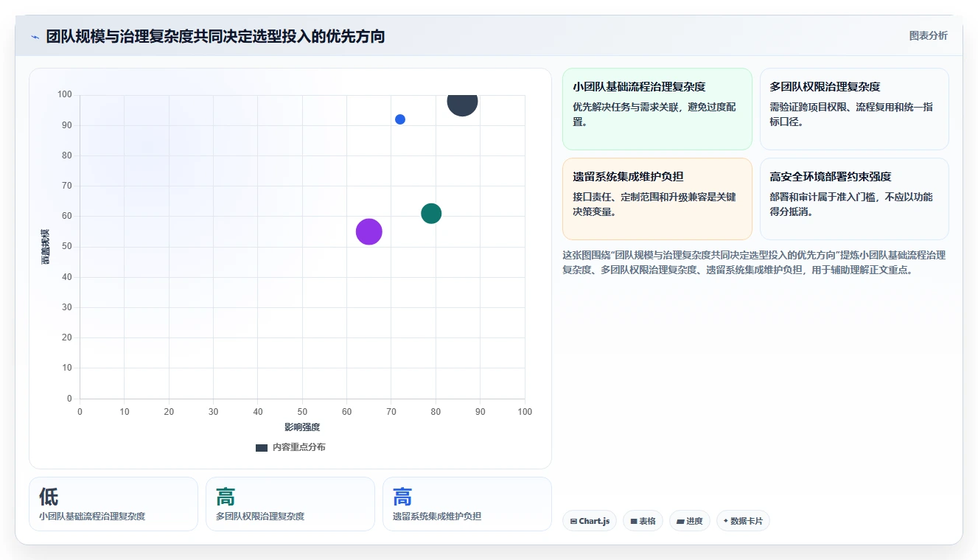Click the 进度 chip icon

[680, 521]
